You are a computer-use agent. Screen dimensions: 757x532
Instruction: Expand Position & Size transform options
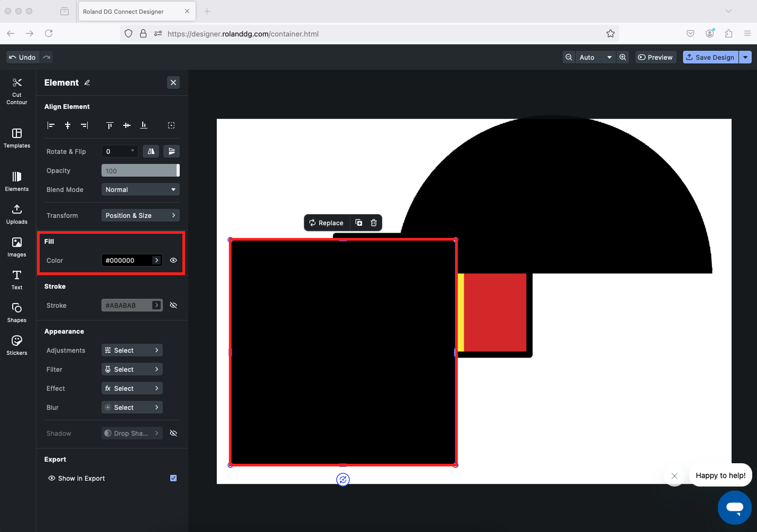coord(141,215)
